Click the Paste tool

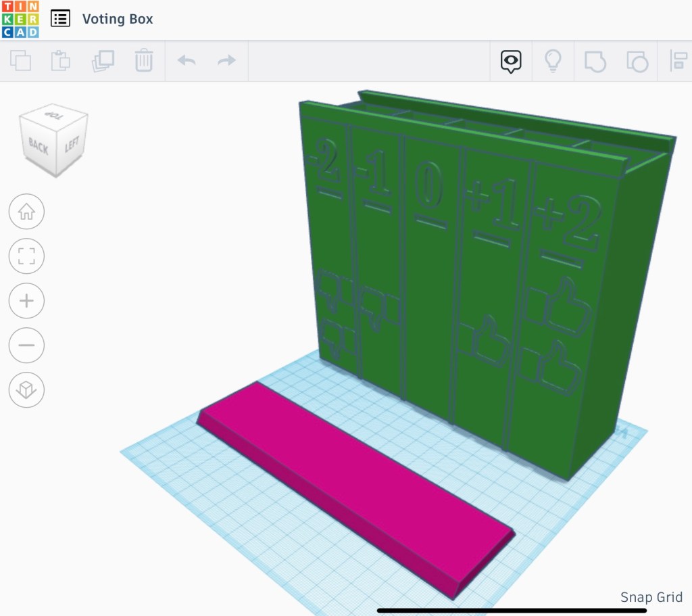[61, 61]
